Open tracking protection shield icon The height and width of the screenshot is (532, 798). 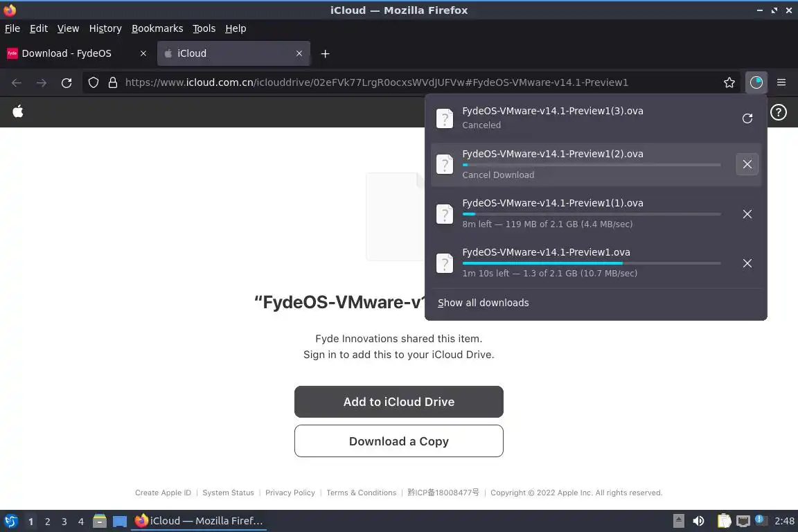(93, 82)
